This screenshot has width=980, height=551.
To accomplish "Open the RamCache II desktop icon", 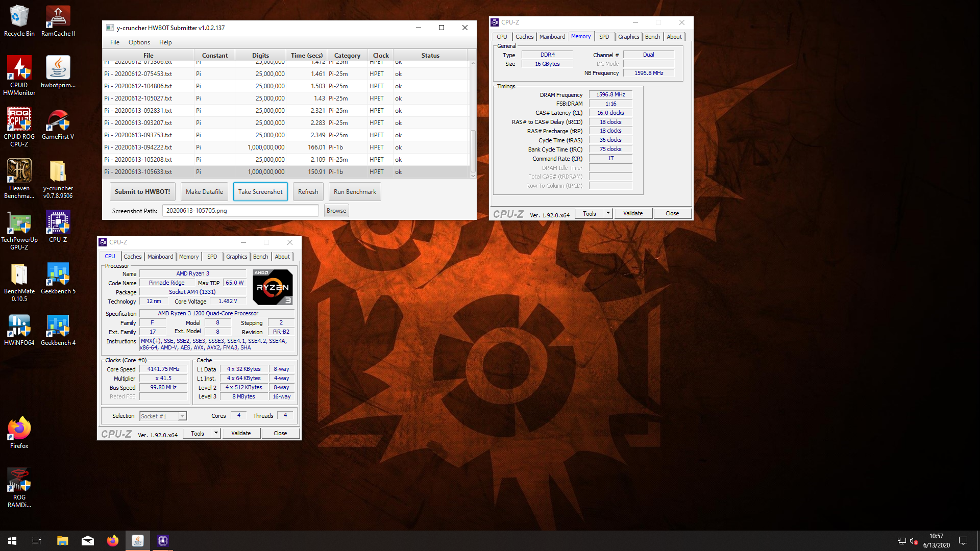I will click(x=58, y=20).
